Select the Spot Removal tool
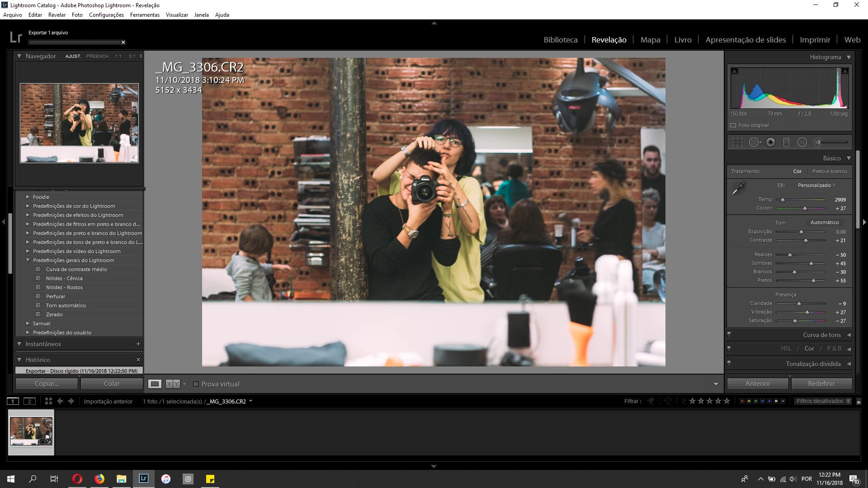Image resolution: width=868 pixels, height=488 pixels. (x=754, y=142)
